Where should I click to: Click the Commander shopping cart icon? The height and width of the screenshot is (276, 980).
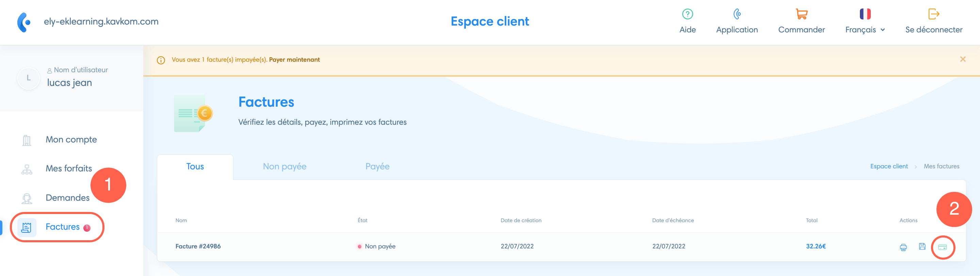(x=802, y=14)
